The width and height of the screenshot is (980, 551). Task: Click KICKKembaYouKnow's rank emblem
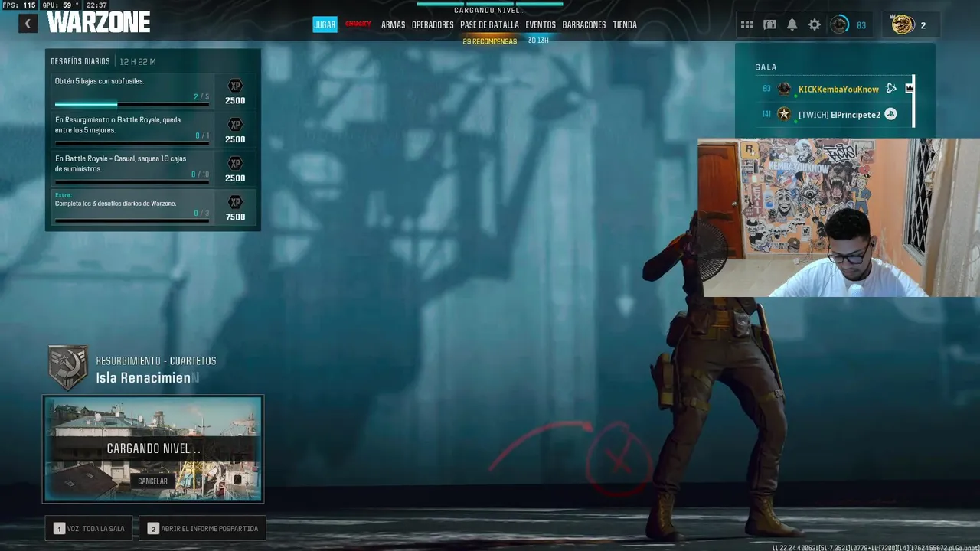point(784,89)
